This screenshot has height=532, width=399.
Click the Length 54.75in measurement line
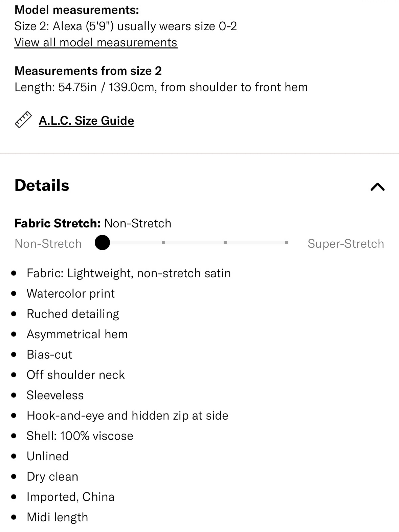[x=161, y=87]
